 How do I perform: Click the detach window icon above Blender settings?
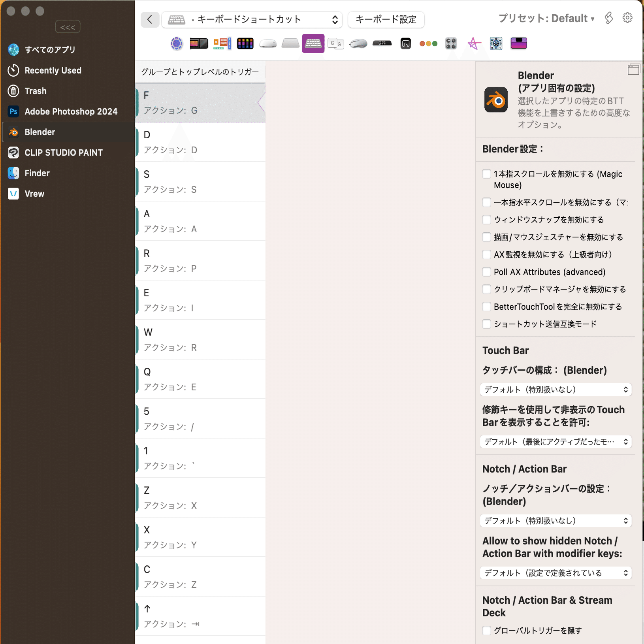[634, 70]
